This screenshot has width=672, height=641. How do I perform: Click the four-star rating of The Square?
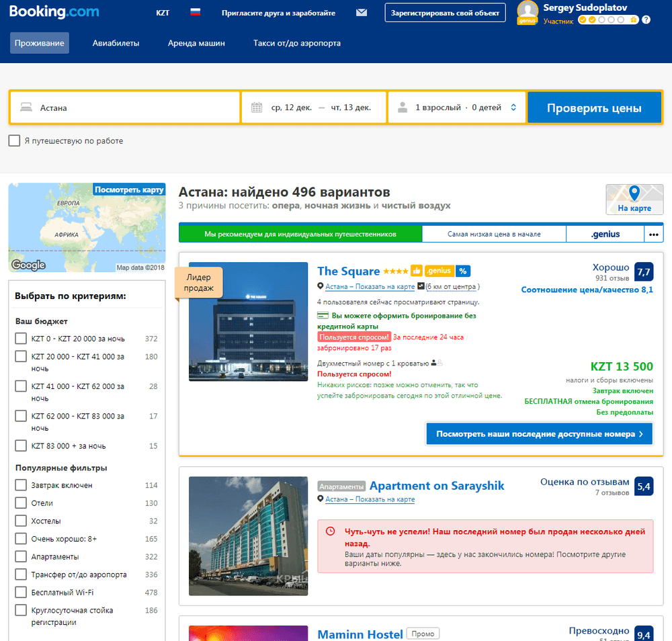[396, 271]
